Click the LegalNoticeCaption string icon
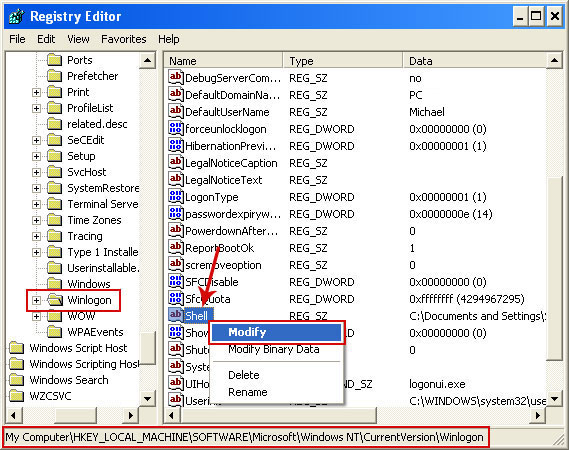Screen dimensions: 569x450 [x=176, y=162]
